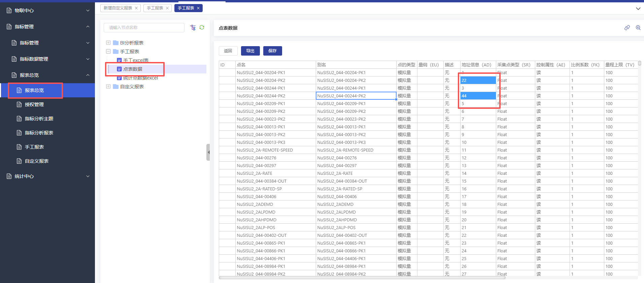This screenshot has width=644, height=283.
Task: Click the magnifier zoom icon in header
Action: [638, 28]
